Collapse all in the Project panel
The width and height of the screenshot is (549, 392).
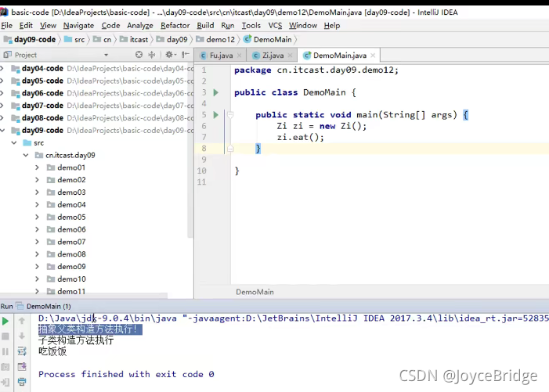tap(152, 55)
